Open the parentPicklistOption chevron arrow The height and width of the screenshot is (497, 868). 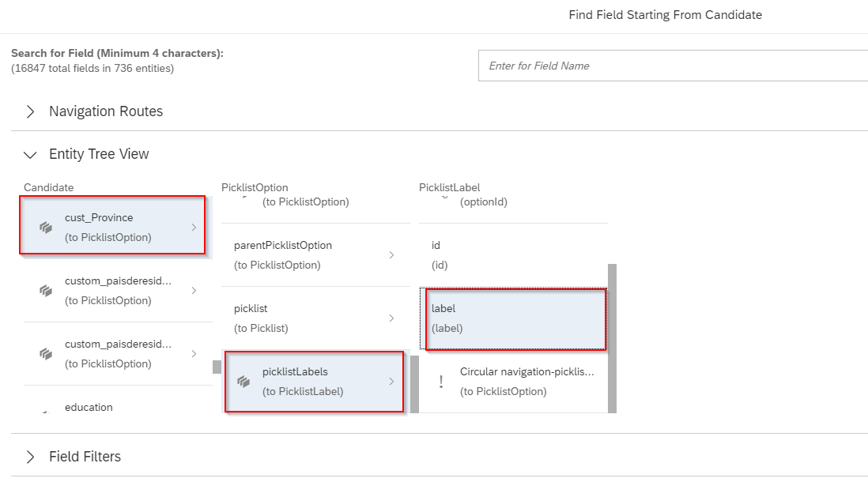[x=391, y=255]
